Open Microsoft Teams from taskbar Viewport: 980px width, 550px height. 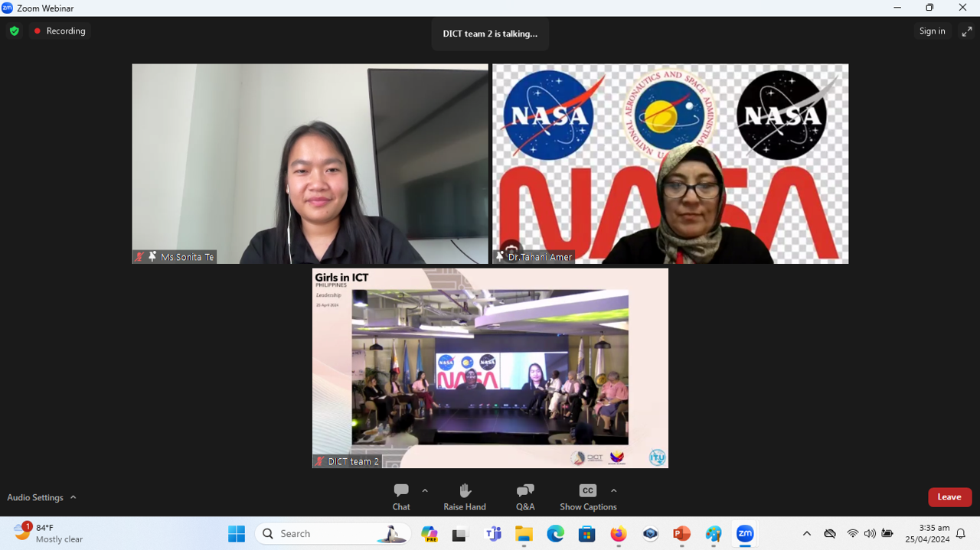494,534
